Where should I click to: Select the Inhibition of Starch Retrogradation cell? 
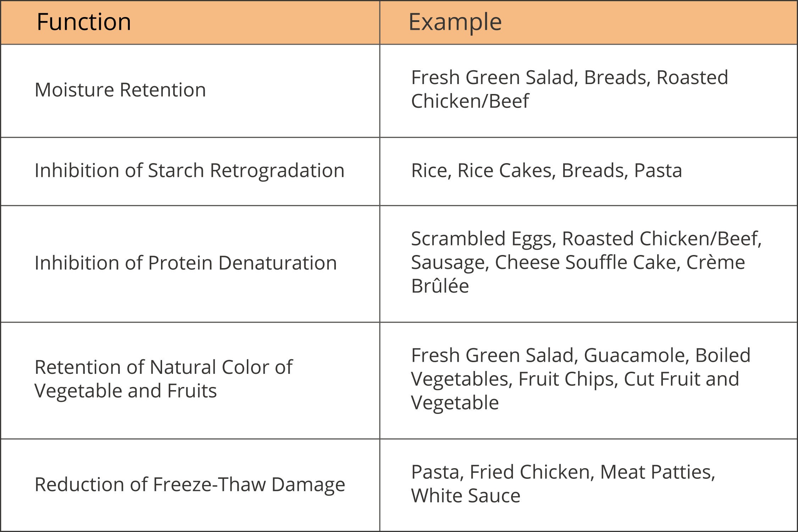(190, 171)
